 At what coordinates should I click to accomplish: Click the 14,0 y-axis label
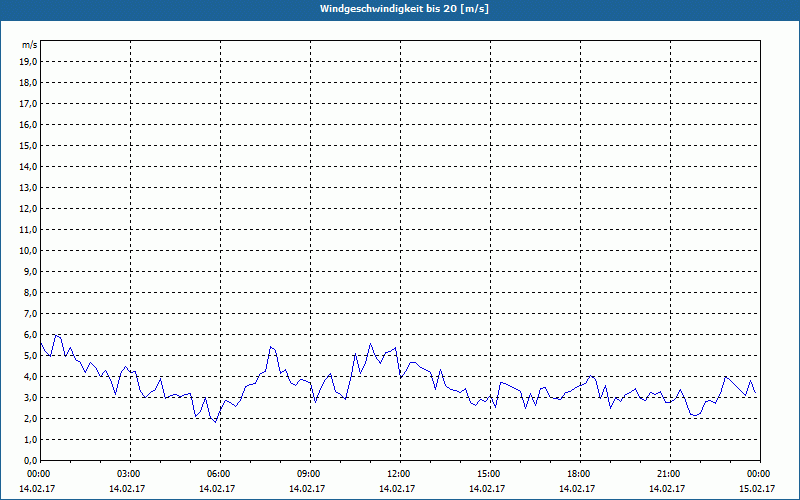click(x=28, y=166)
